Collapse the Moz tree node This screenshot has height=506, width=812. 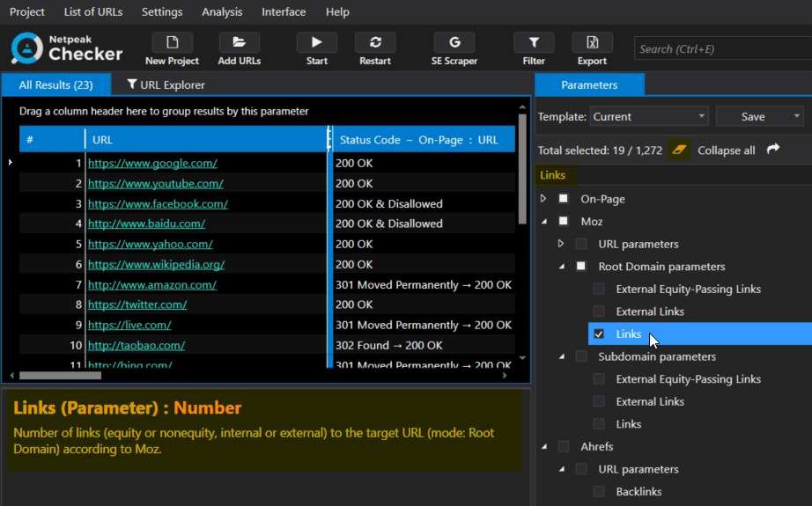pos(544,222)
